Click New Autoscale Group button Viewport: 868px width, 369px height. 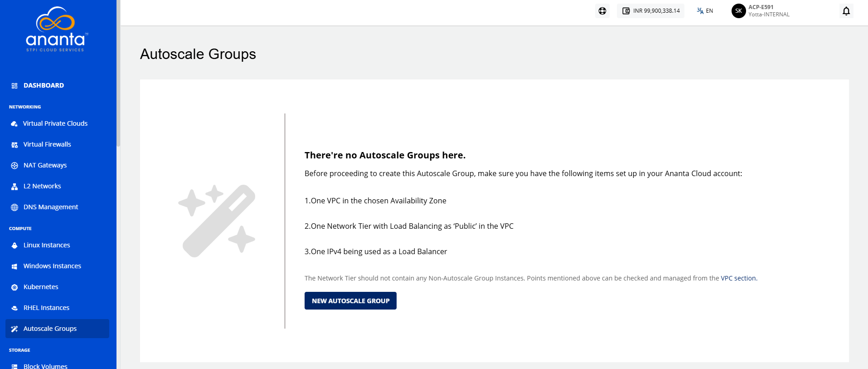point(350,301)
